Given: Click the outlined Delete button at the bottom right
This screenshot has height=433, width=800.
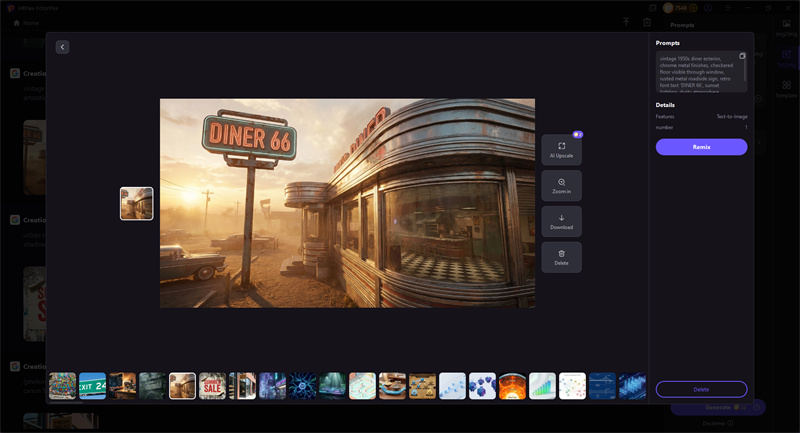Looking at the screenshot, I should click(701, 389).
